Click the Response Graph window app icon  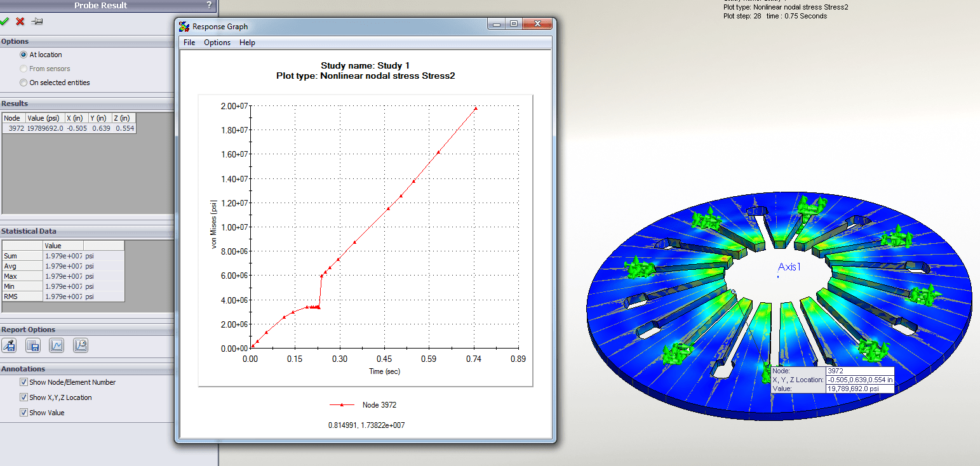click(184, 27)
